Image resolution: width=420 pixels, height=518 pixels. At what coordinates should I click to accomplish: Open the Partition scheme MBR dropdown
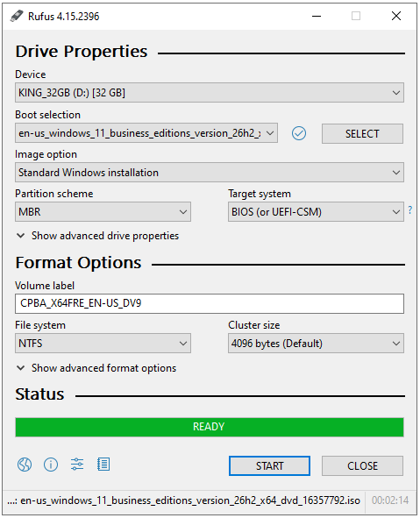click(103, 212)
